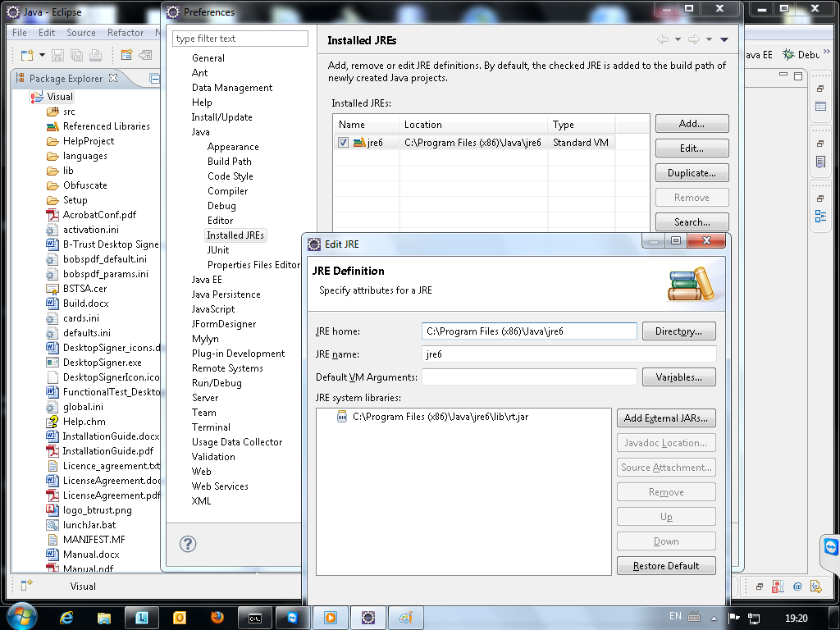
Task: Click the Save All icon in Eclipse toolbar
Action: click(x=76, y=55)
